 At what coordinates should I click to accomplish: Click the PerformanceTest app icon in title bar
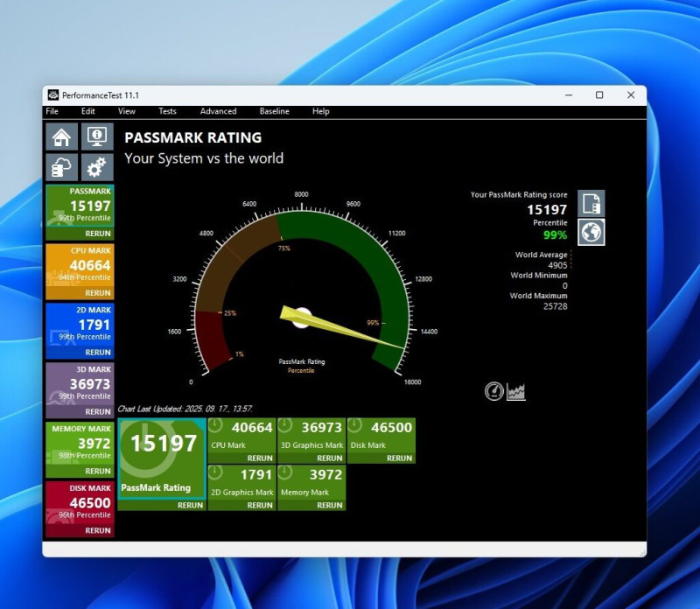[53, 95]
